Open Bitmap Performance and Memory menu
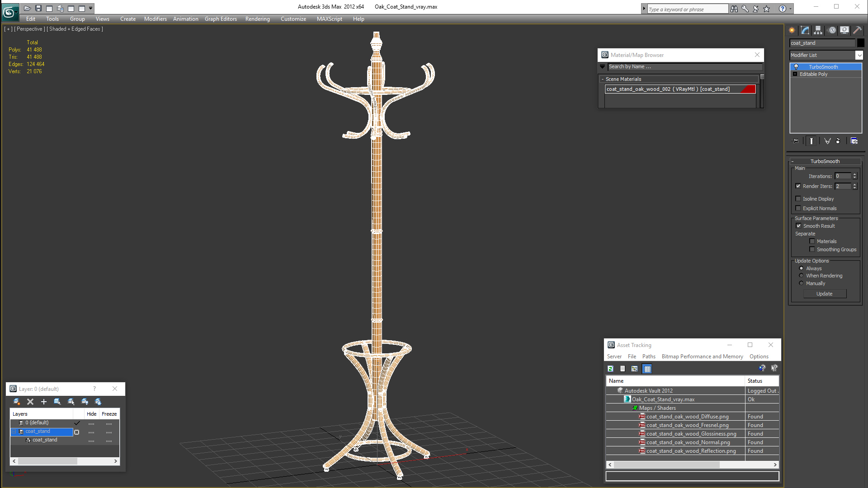 click(x=702, y=357)
